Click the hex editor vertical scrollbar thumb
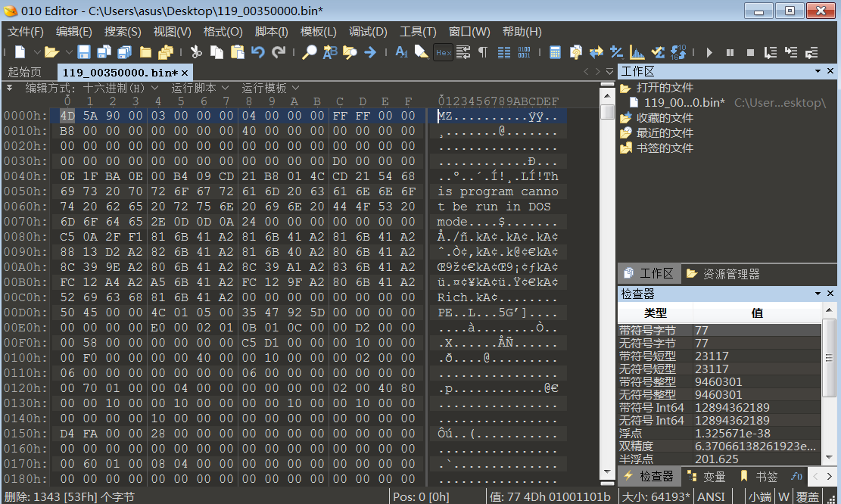 click(607, 111)
